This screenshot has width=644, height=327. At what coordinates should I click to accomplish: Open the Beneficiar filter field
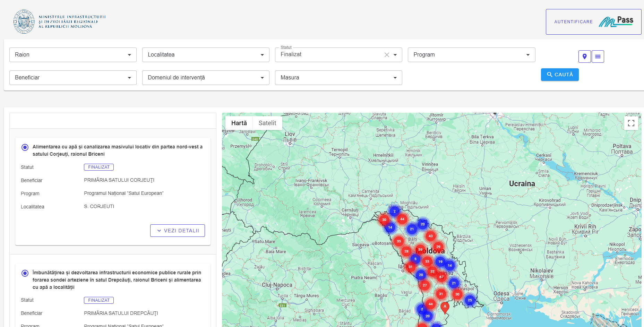(x=73, y=78)
